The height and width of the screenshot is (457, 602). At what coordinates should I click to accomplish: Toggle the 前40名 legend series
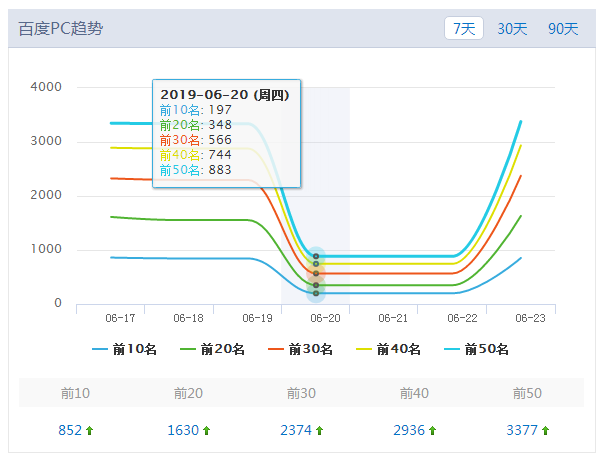pyautogui.click(x=388, y=349)
